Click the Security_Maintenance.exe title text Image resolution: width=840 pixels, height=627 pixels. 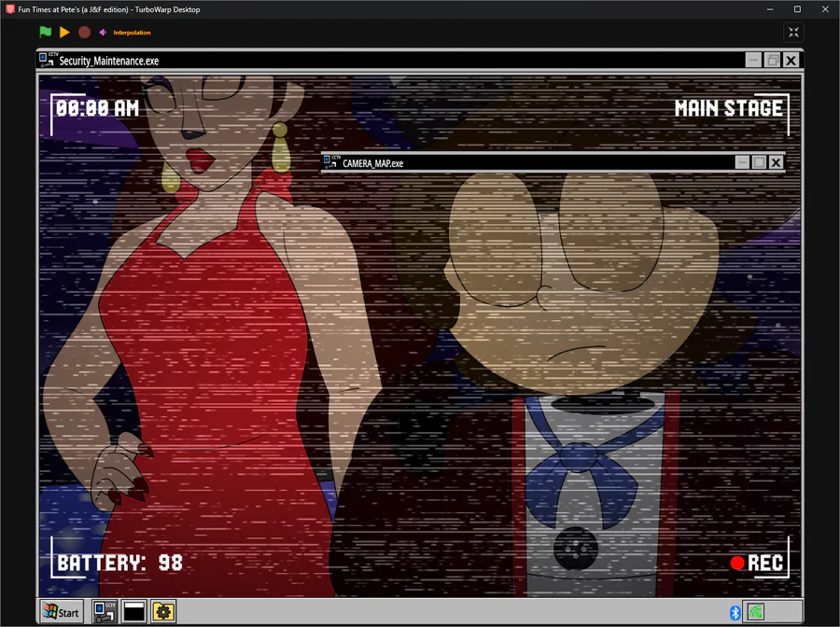tap(109, 61)
